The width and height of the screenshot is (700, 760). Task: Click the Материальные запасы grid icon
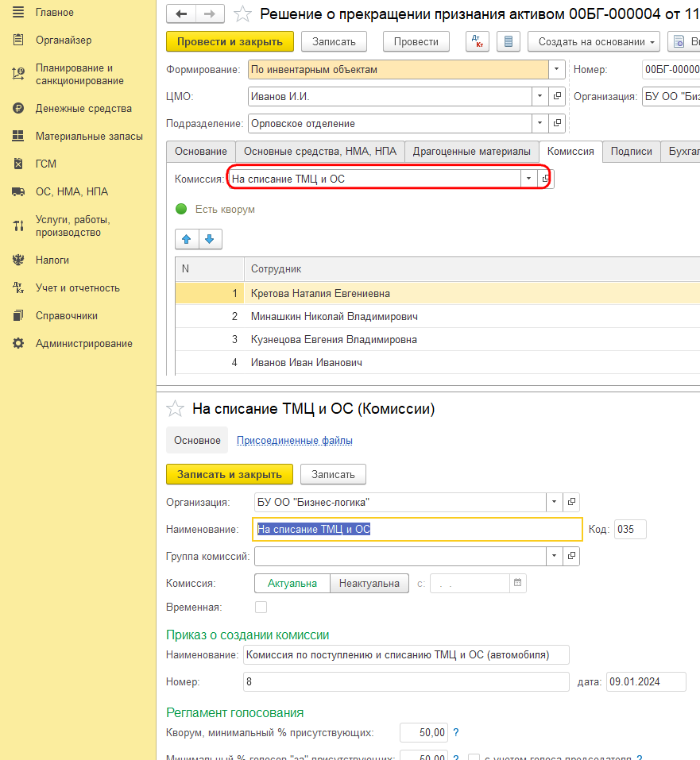(x=18, y=136)
